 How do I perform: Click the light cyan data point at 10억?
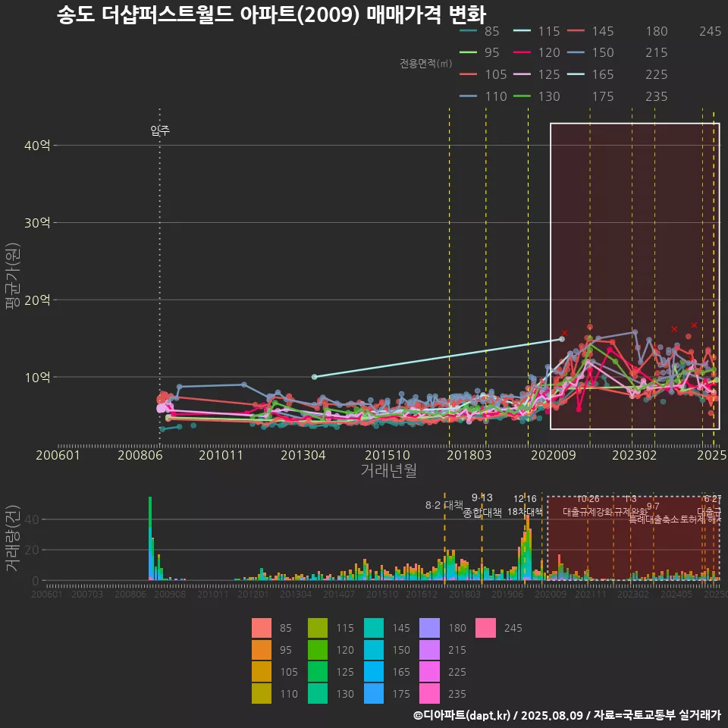coord(314,377)
